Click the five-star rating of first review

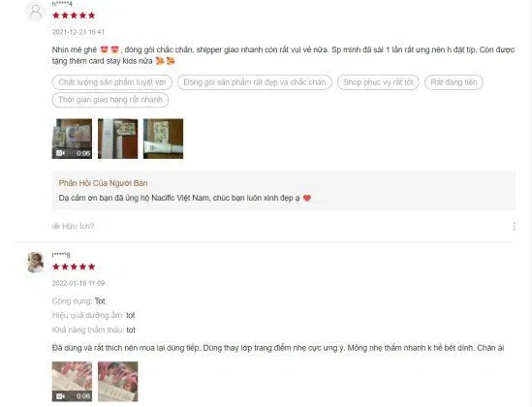[74, 16]
